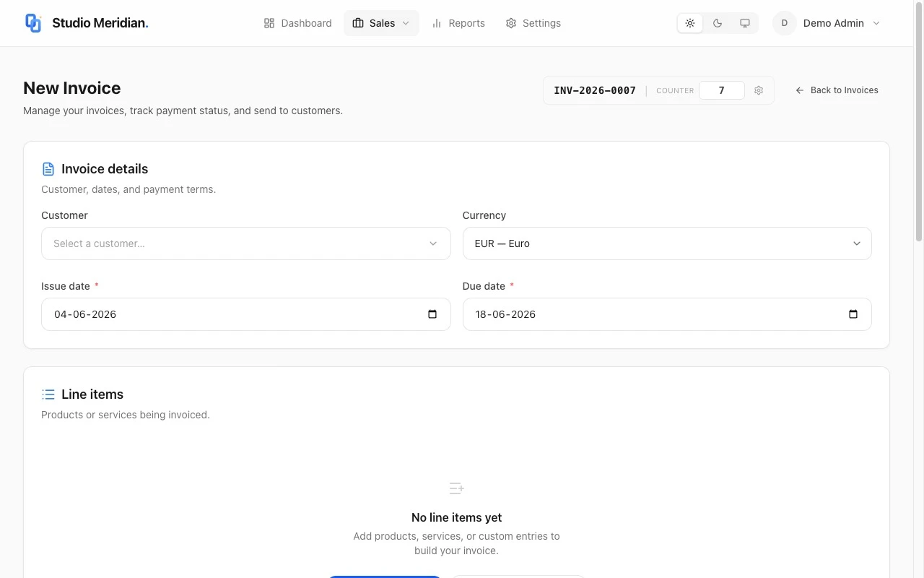924x578 pixels.
Task: Click the invoice counter number field
Action: tap(722, 90)
